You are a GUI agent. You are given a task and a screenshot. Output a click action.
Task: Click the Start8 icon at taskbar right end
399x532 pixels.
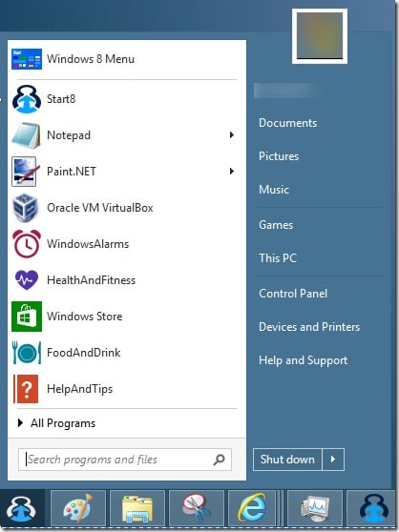pos(373,508)
